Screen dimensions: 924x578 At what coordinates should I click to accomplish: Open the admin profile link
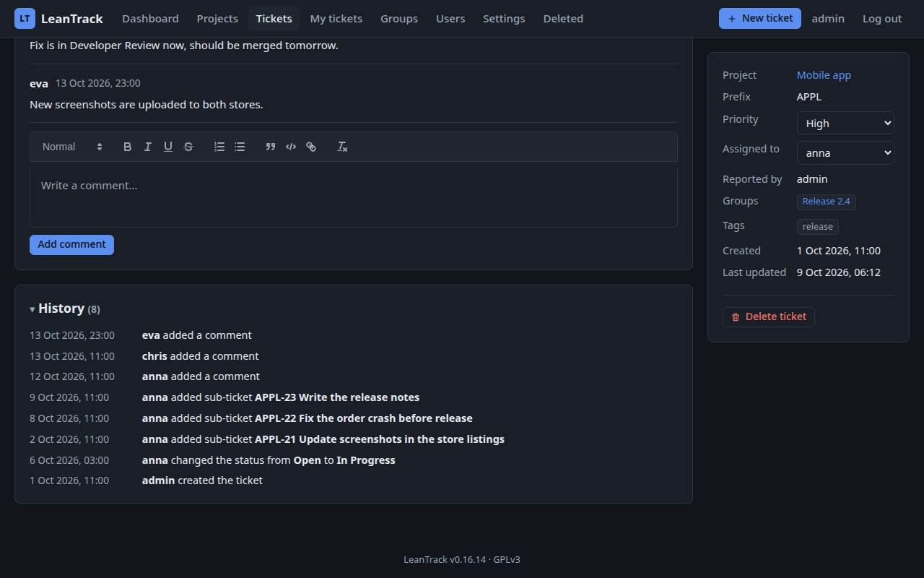point(828,19)
